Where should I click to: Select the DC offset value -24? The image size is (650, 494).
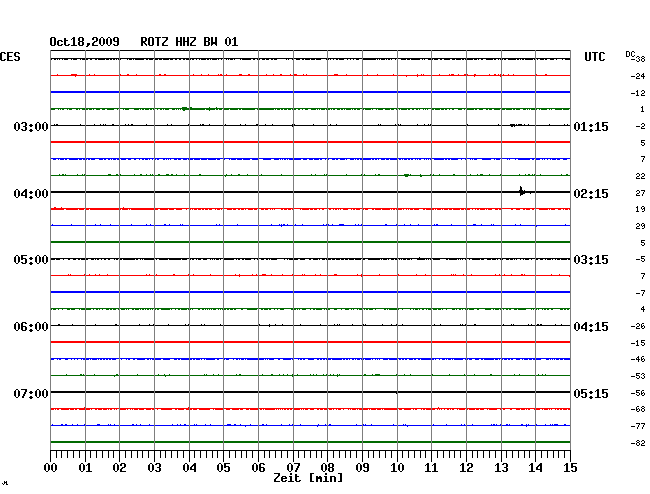coord(638,76)
